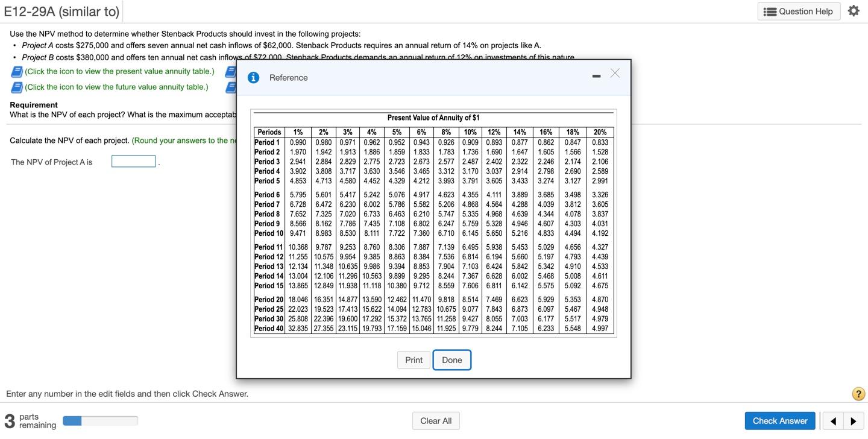Screen dimensions: 868x439
Task: Click the 14% column header
Action: click(520, 132)
